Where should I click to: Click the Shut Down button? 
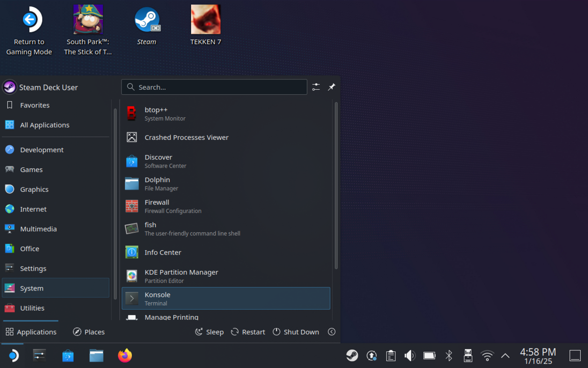(296, 332)
